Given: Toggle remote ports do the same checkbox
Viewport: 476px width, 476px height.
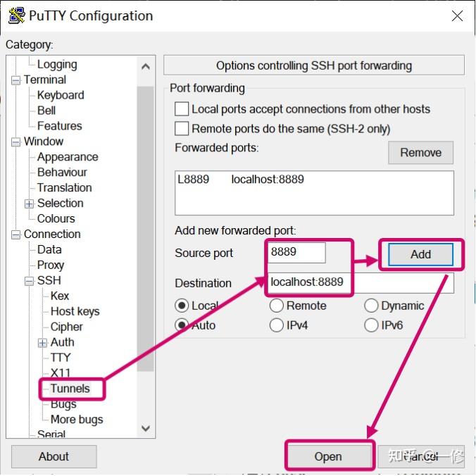Looking at the screenshot, I should [182, 129].
